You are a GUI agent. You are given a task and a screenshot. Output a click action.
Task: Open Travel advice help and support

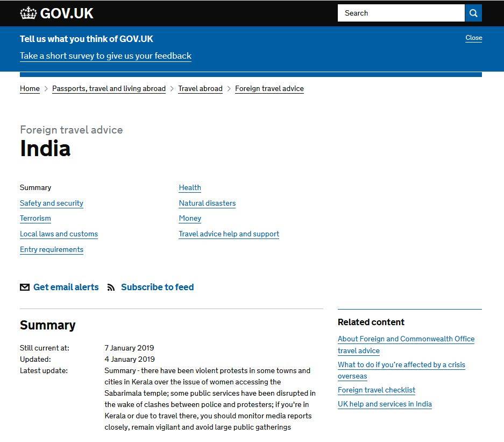pos(229,234)
